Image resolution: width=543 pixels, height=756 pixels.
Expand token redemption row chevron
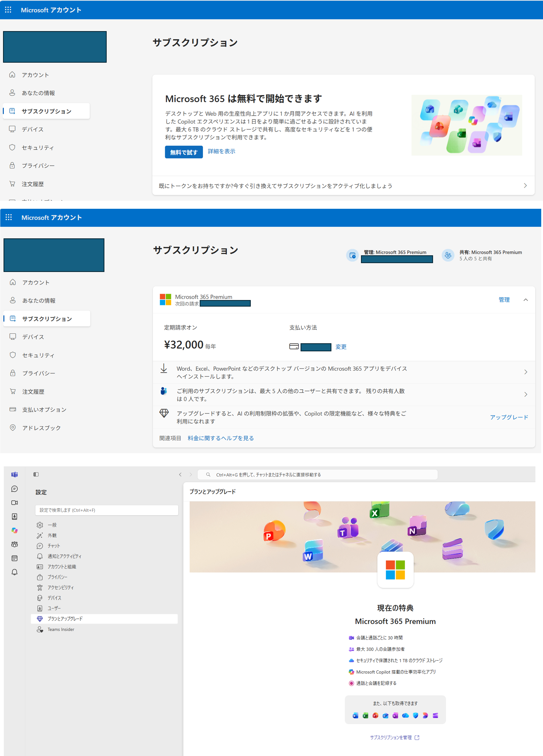click(x=525, y=186)
